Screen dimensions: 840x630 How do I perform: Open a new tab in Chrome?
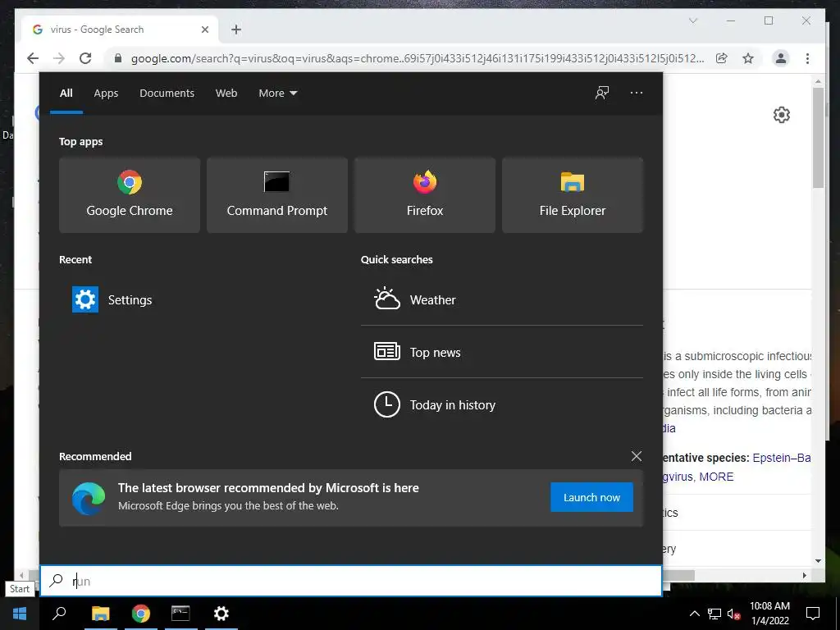[236, 30]
